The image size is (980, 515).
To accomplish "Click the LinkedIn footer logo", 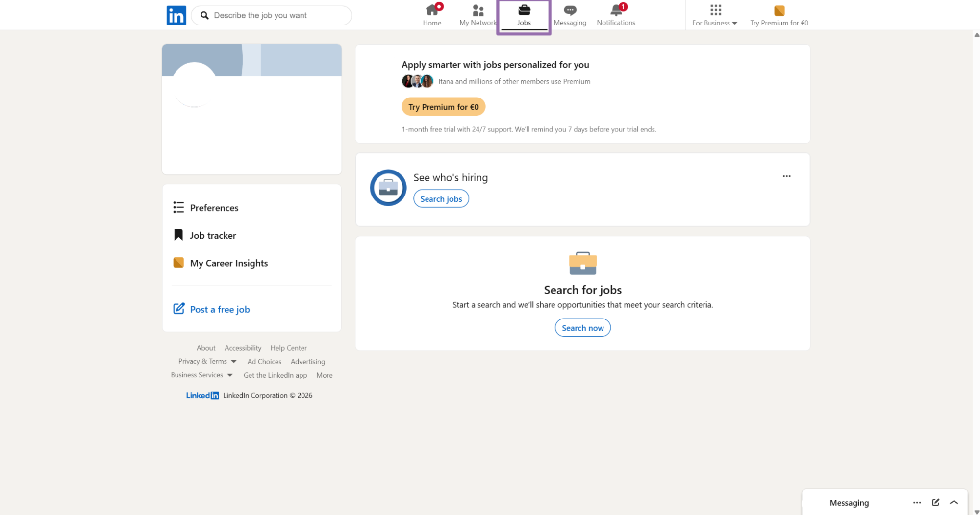I will coord(202,395).
